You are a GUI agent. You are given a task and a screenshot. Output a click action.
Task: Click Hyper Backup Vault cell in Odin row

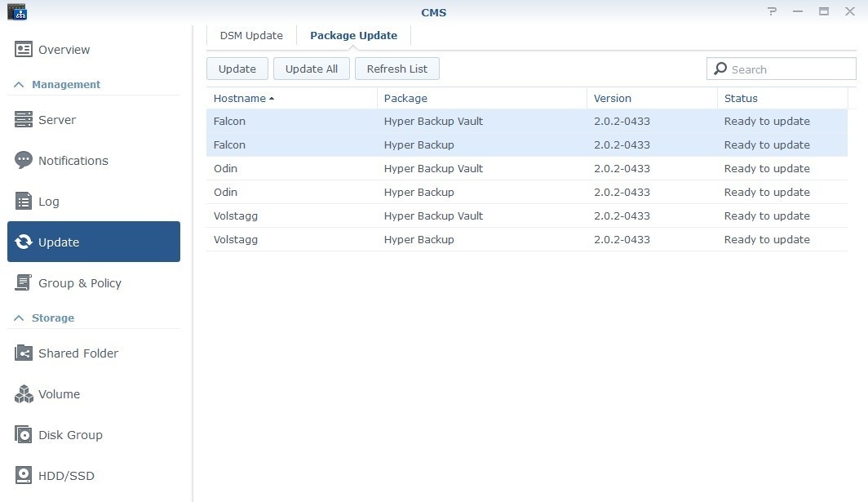(x=433, y=168)
